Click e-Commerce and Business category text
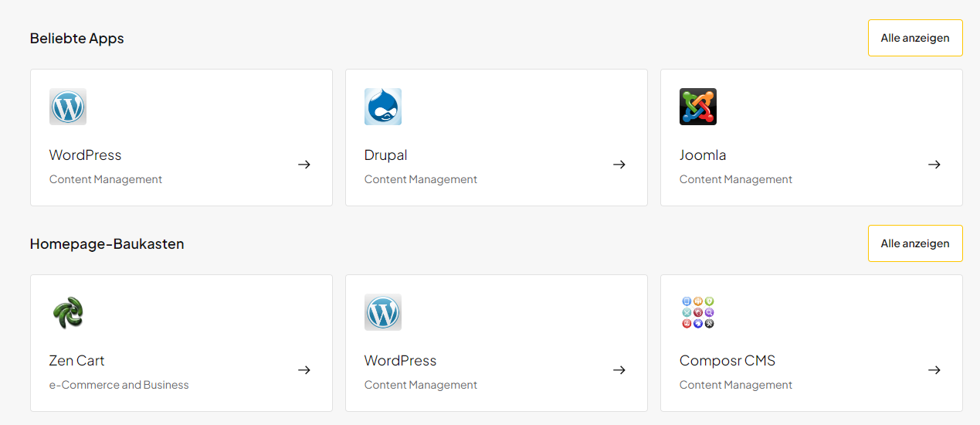This screenshot has height=425, width=980. pyautogui.click(x=119, y=385)
